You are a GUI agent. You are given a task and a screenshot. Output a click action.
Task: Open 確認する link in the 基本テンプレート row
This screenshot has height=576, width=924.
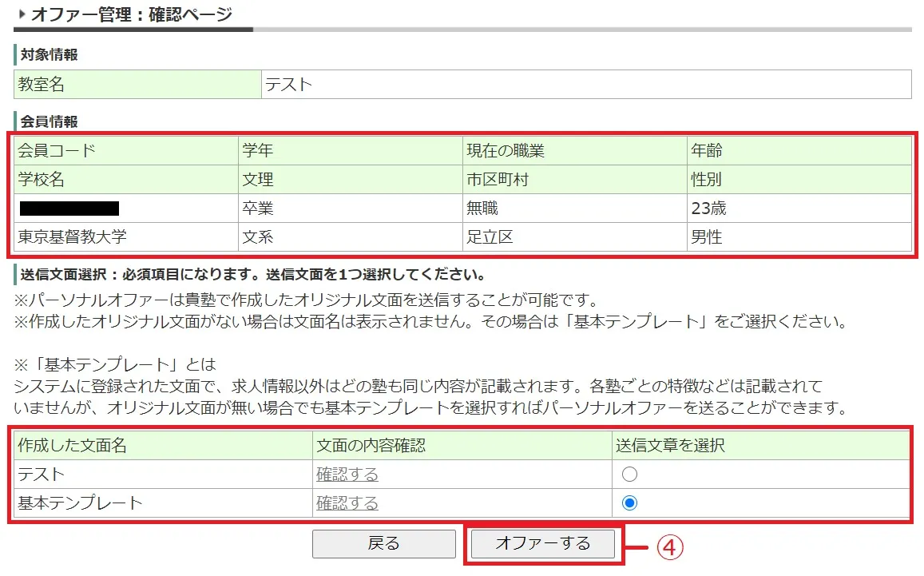click(x=347, y=503)
